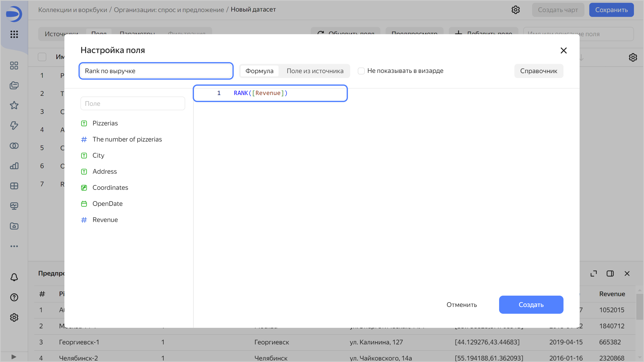Expand the preview panel to fullscreen
Screen dimensions: 644x362
(594, 274)
